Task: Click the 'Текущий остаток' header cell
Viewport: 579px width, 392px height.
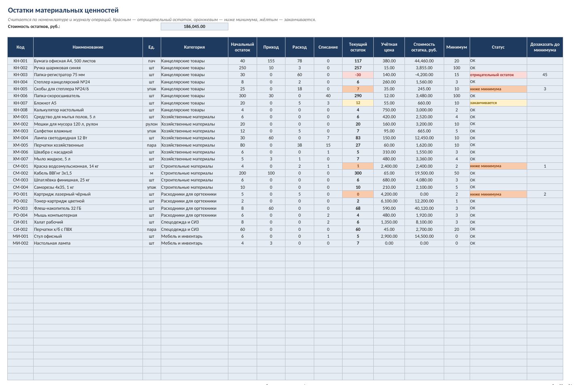Action: (358, 47)
